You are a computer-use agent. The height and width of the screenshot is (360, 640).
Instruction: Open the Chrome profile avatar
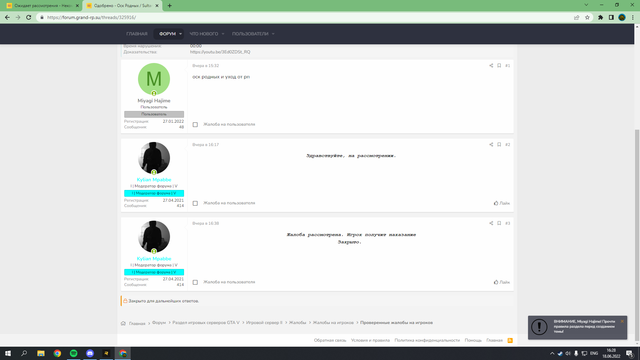pyautogui.click(x=622, y=17)
